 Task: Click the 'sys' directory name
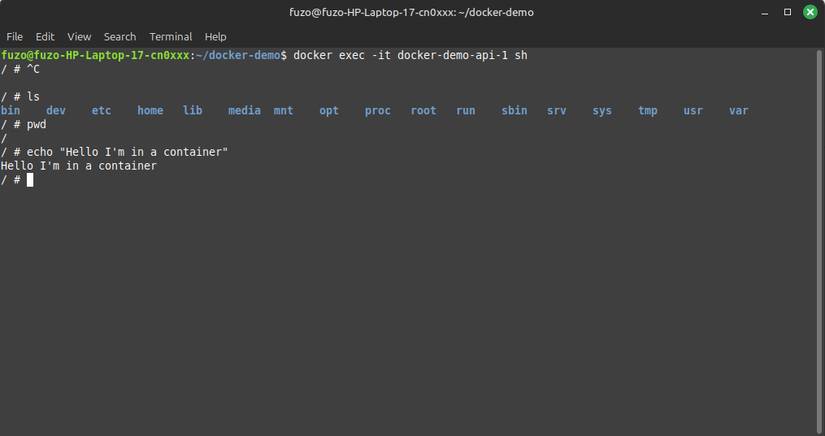[x=602, y=110]
